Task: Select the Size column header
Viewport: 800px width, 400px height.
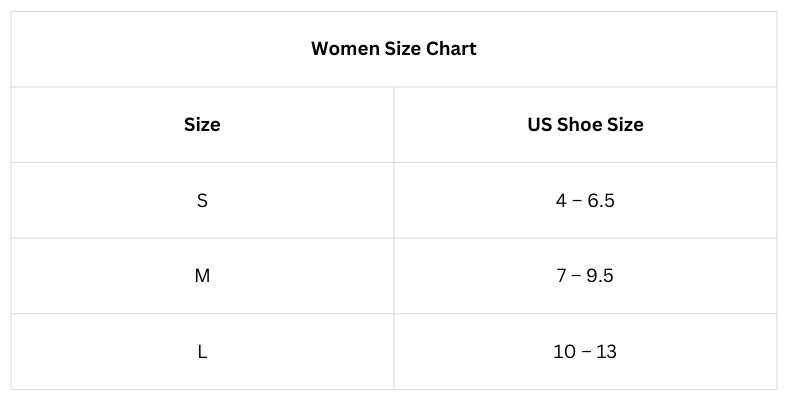Action: (x=202, y=125)
